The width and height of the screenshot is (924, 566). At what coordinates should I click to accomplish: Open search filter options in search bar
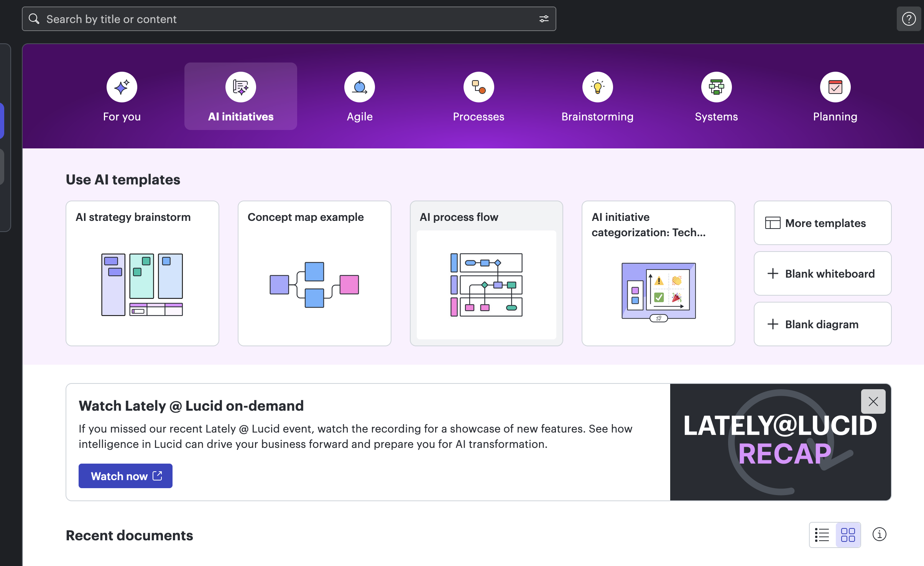pyautogui.click(x=544, y=19)
